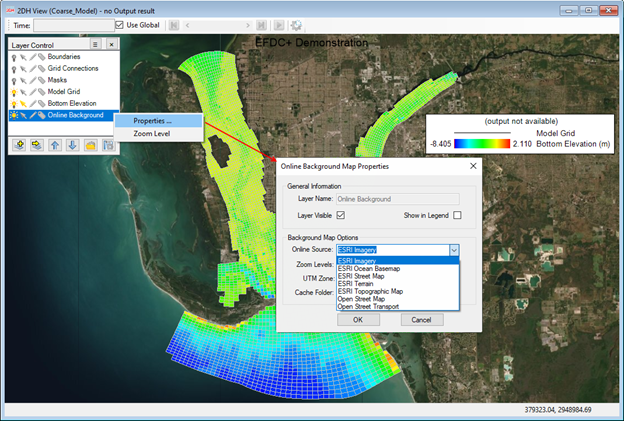The width and height of the screenshot is (624, 421).
Task: Select Open Street Transport option
Action: (x=398, y=306)
